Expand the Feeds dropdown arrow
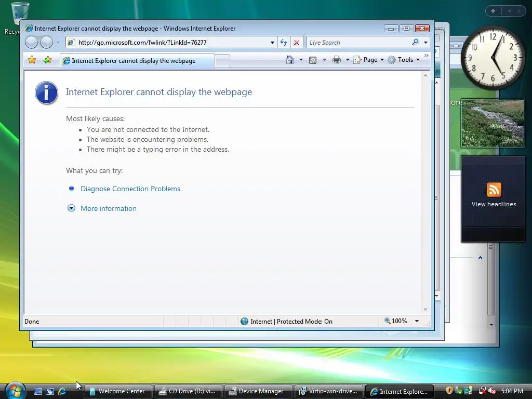Screen dimensions: 532x399 (324, 60)
